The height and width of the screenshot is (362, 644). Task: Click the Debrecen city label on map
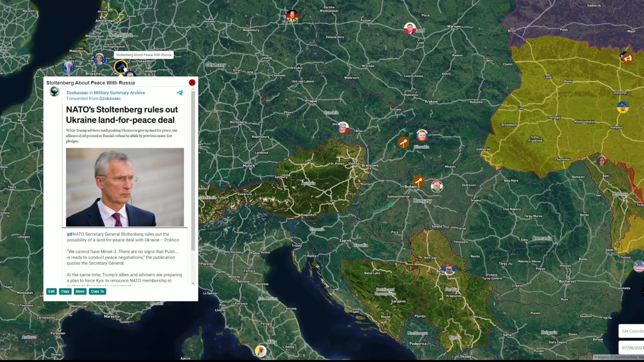pyautogui.click(x=469, y=185)
